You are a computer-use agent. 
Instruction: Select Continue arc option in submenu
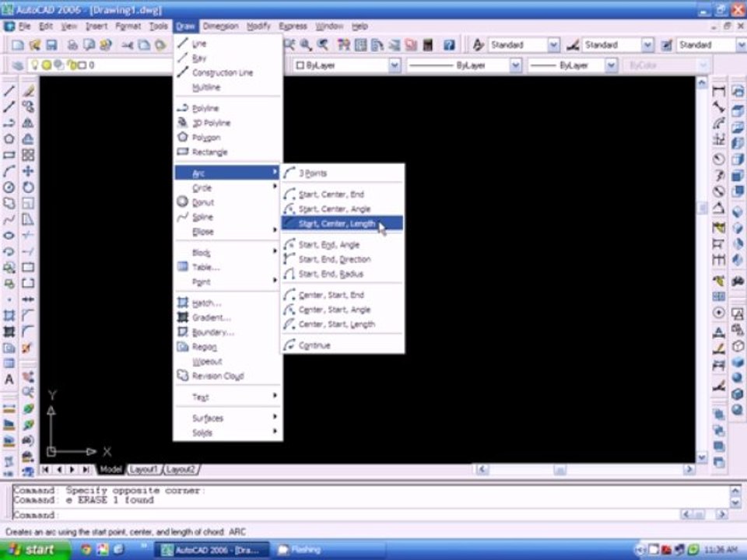(342, 345)
